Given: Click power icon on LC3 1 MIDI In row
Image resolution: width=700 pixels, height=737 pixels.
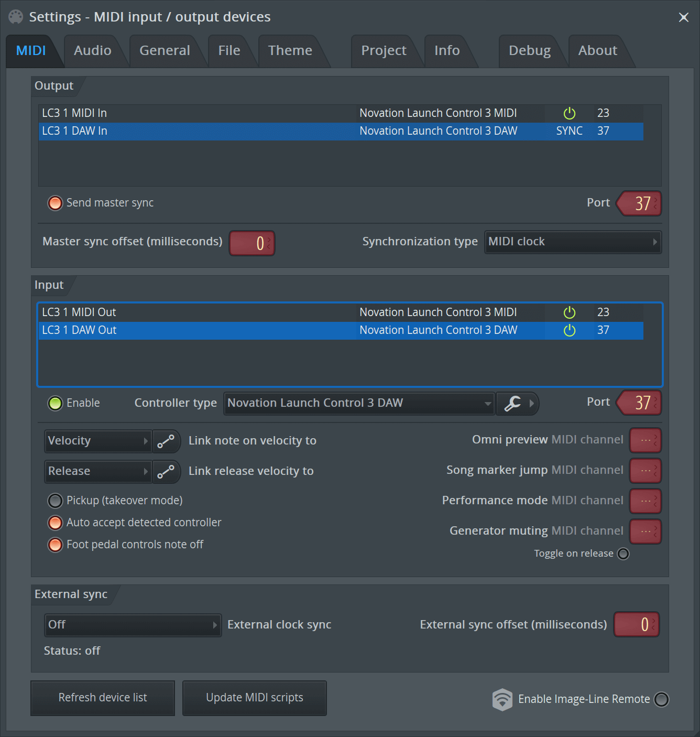Looking at the screenshot, I should pos(570,113).
